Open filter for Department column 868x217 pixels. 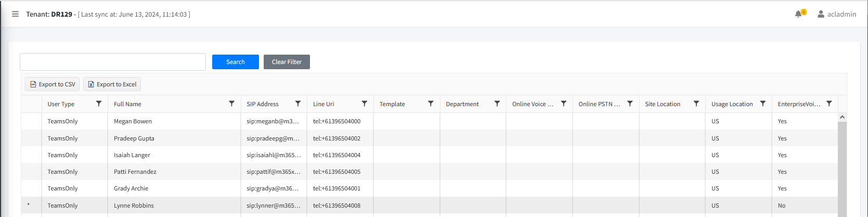pyautogui.click(x=497, y=104)
